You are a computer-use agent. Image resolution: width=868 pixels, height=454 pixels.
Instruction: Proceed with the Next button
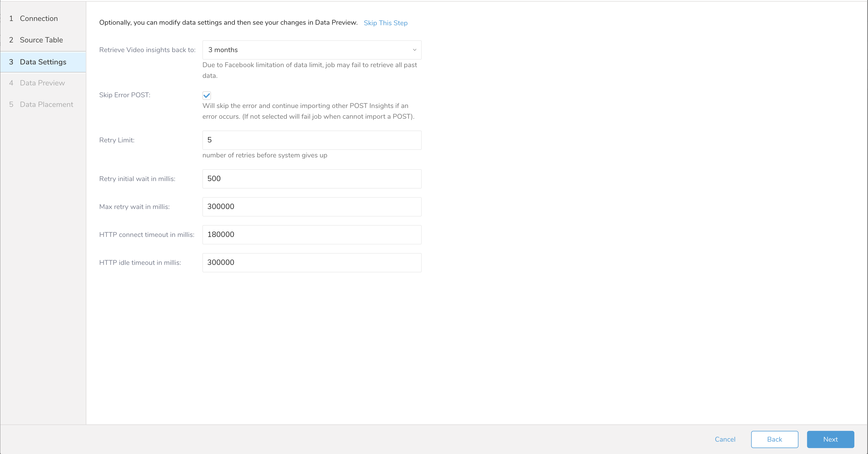(830, 439)
